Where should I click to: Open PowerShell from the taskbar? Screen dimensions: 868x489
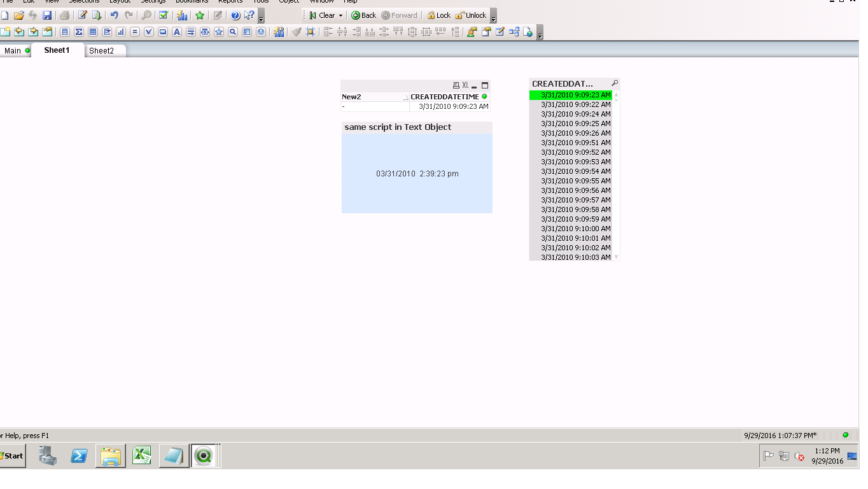click(79, 456)
